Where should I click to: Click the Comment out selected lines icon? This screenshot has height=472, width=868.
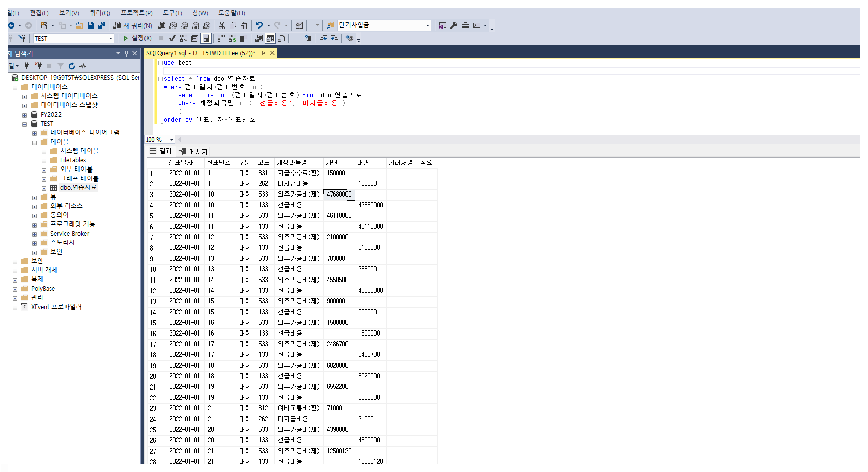(x=297, y=38)
